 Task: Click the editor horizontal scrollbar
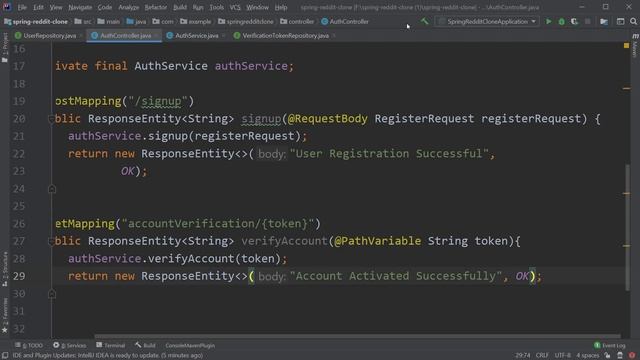coord(357,336)
